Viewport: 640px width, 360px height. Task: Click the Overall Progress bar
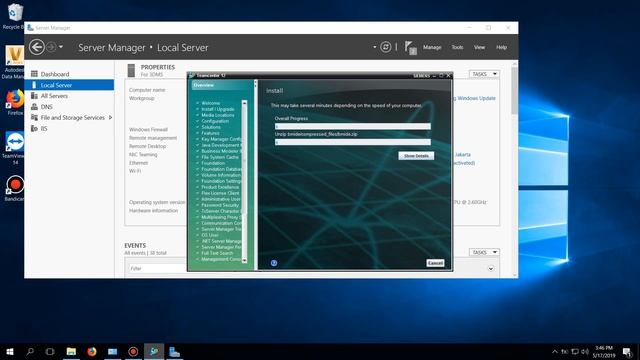point(353,126)
